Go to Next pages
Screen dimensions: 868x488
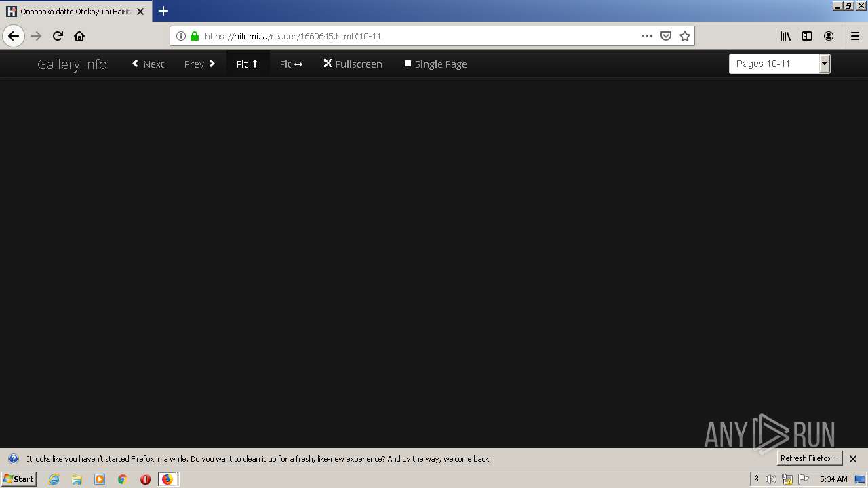(148, 64)
